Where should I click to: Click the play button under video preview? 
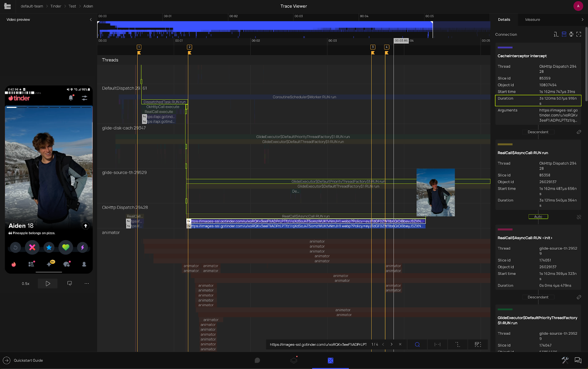48,283
